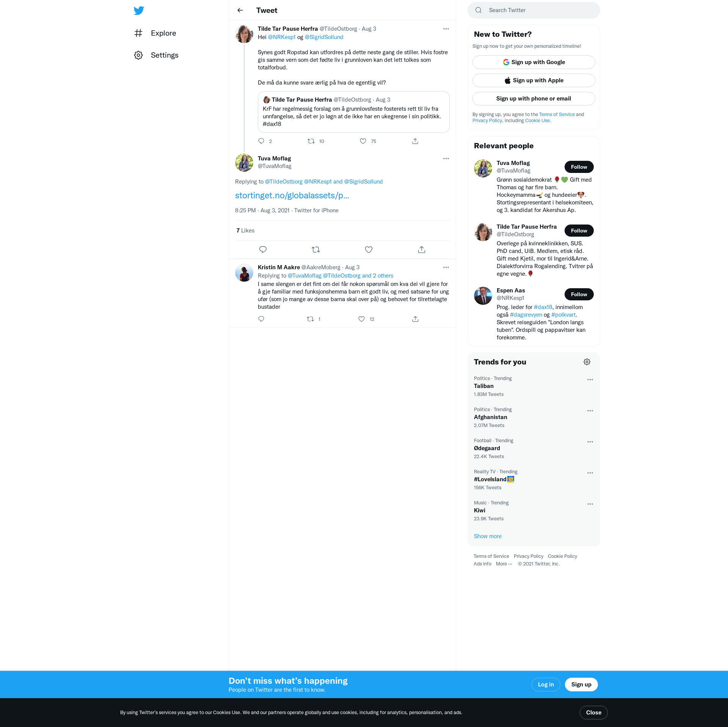Close the cookie notice
The height and width of the screenshot is (727, 728).
(x=594, y=713)
